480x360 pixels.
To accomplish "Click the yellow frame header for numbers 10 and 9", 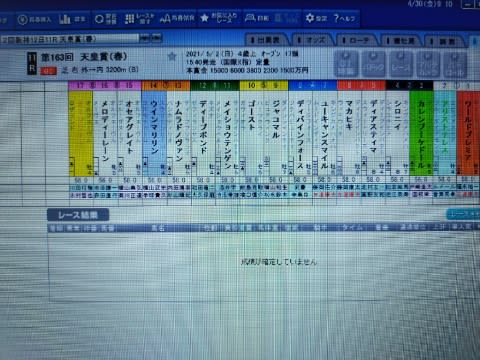I will (264, 86).
